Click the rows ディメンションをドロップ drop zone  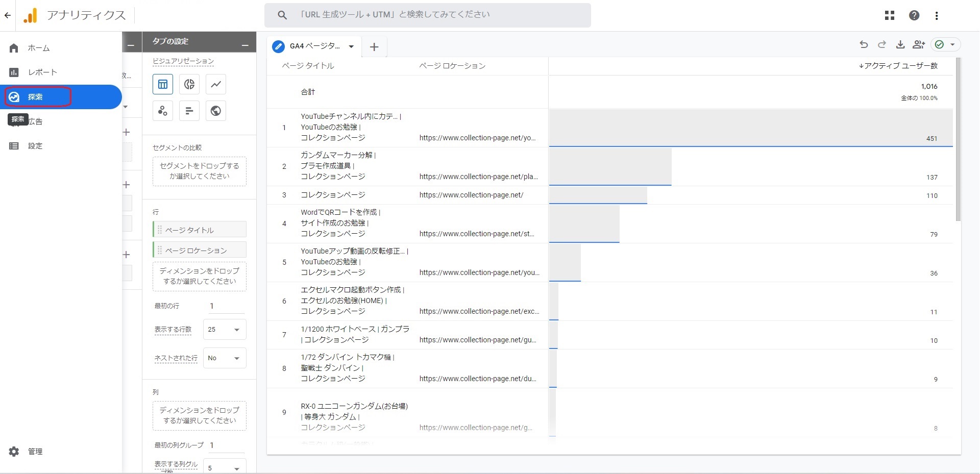200,276
